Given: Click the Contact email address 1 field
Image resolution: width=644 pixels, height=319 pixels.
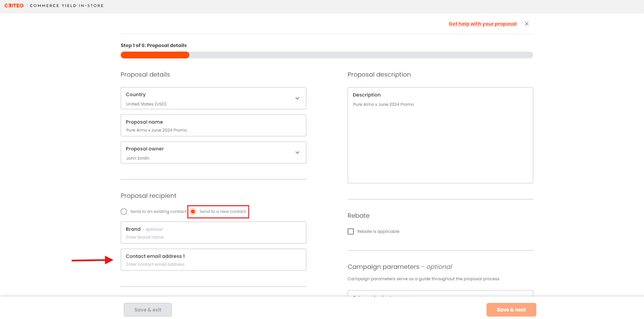Looking at the screenshot, I should click(213, 264).
